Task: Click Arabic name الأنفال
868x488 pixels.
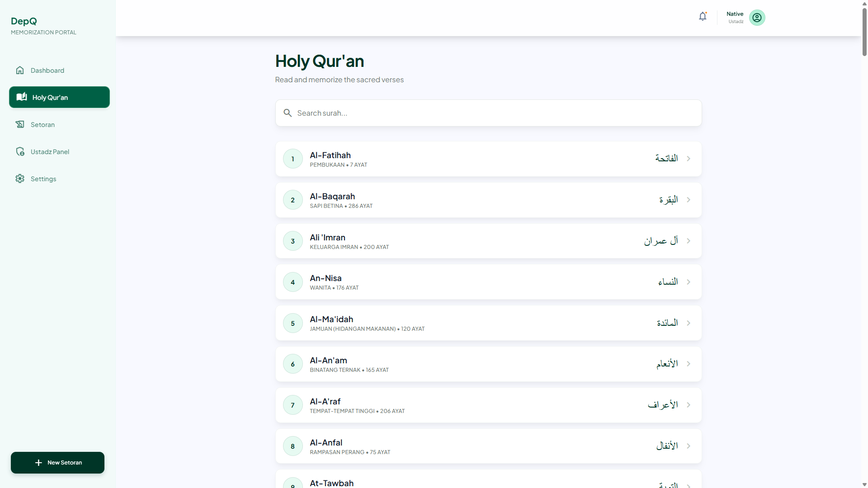Action: (x=667, y=446)
